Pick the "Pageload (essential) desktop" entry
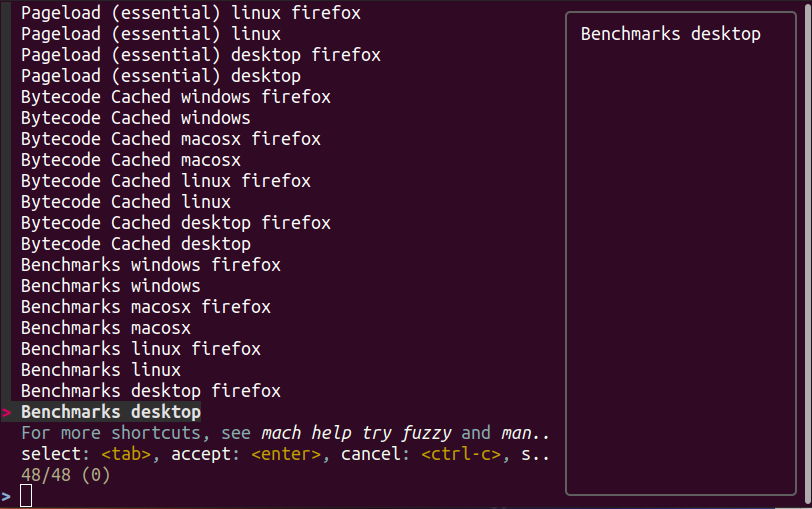 tap(160, 76)
